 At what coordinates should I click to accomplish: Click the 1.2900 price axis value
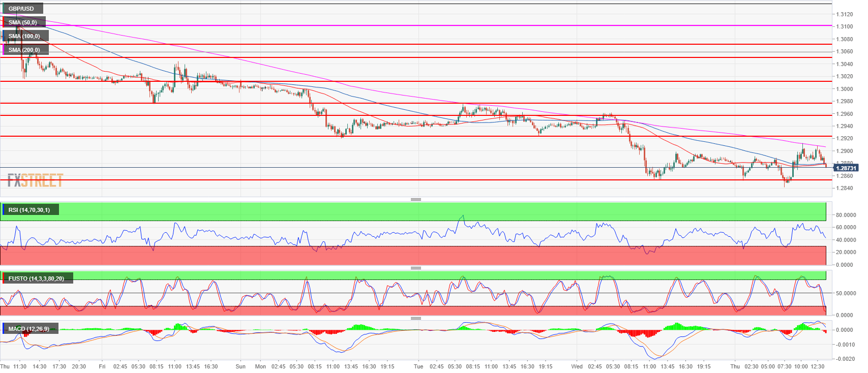[x=845, y=151]
